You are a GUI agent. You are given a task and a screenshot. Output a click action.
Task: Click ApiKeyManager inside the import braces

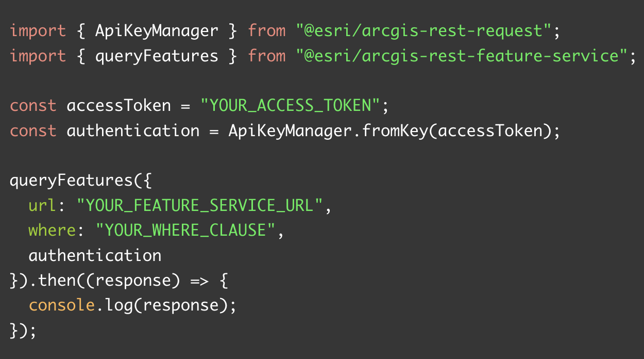(157, 31)
